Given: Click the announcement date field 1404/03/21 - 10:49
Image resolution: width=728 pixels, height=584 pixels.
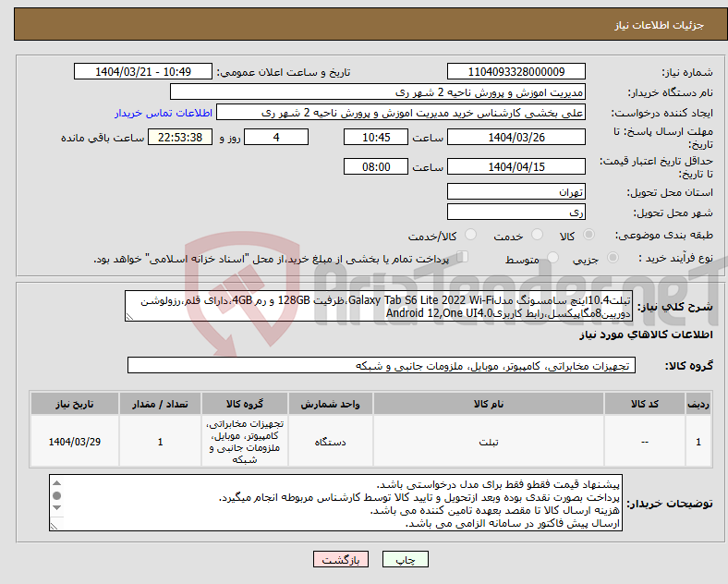Looking at the screenshot, I should (x=143, y=72).
